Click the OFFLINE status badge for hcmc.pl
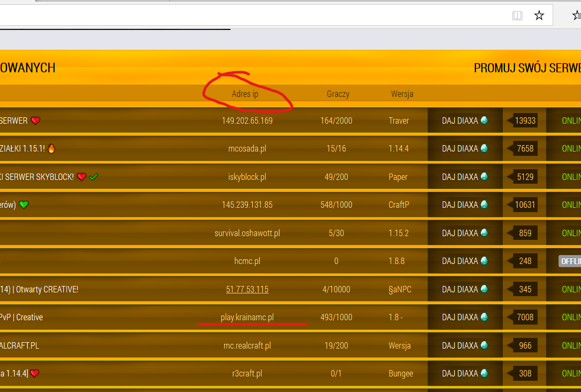Viewport: 581px width, 392px height. [x=570, y=261]
